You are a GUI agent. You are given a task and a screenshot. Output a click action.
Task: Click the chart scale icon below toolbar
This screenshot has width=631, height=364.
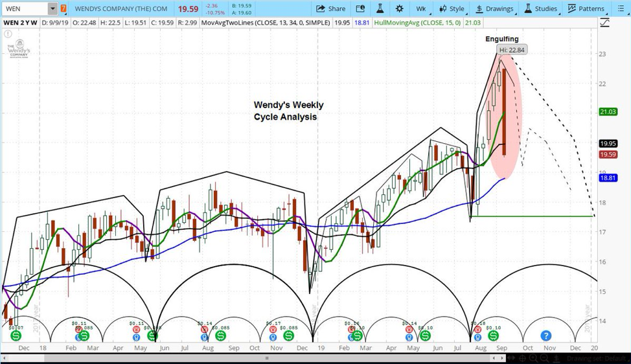pos(604,23)
